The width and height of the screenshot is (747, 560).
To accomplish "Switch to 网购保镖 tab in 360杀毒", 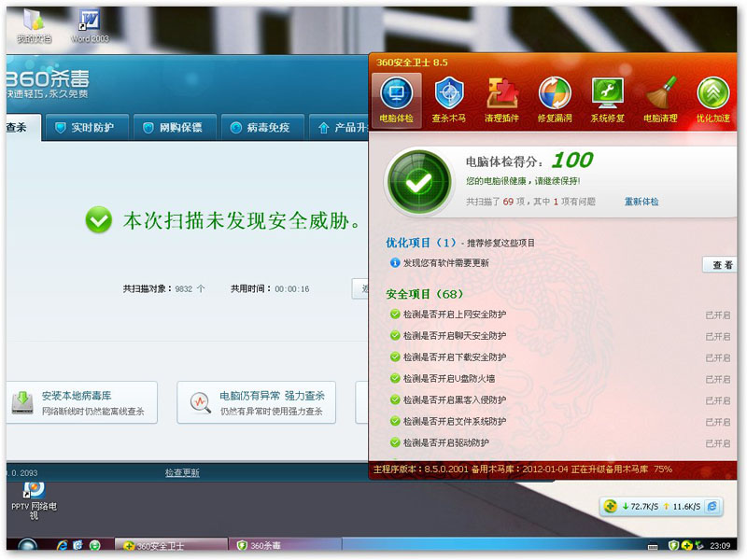I will coord(175,128).
